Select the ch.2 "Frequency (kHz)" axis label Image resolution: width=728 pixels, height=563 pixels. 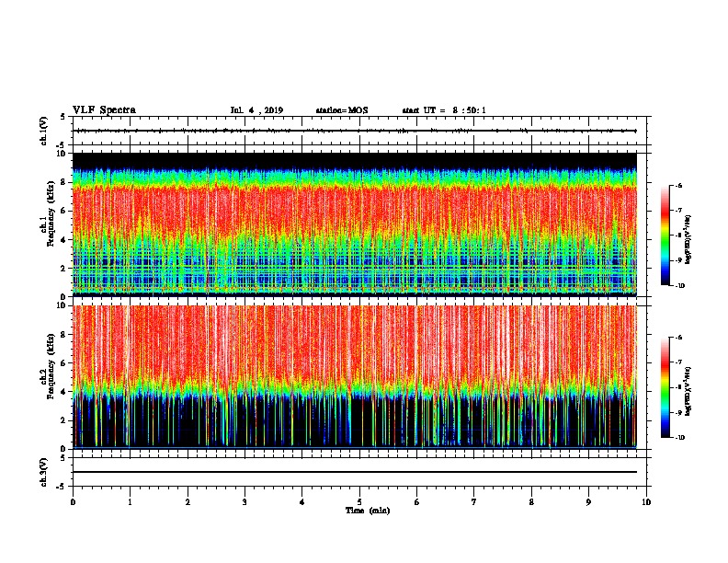51,366
